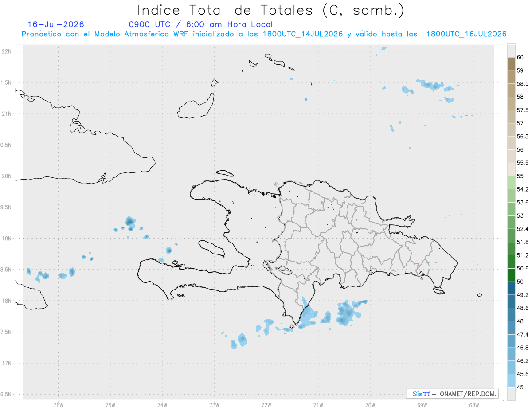Viewport: 532px width, 411px height.
Task: Pick the dark green swatch between 50 and 50.6
Action: tap(511, 275)
